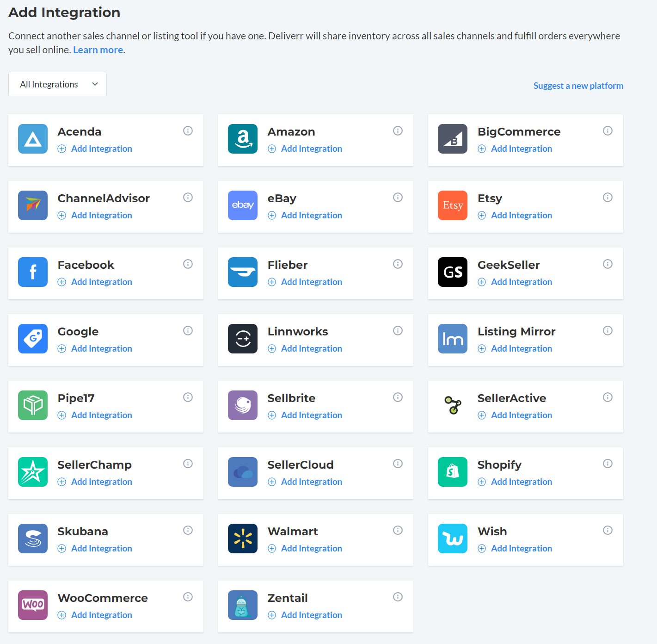Image resolution: width=657 pixels, height=644 pixels.
Task: Add Integration for ChannelAdvisor
Action: tap(95, 215)
